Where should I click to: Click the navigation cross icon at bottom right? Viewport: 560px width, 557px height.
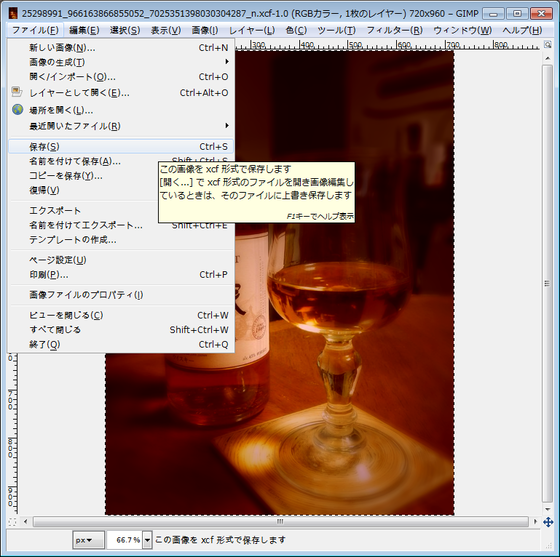coord(548,522)
